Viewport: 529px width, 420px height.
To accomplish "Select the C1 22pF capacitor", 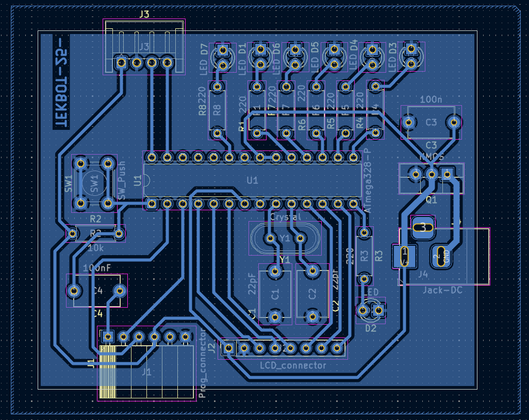I will point(275,294).
